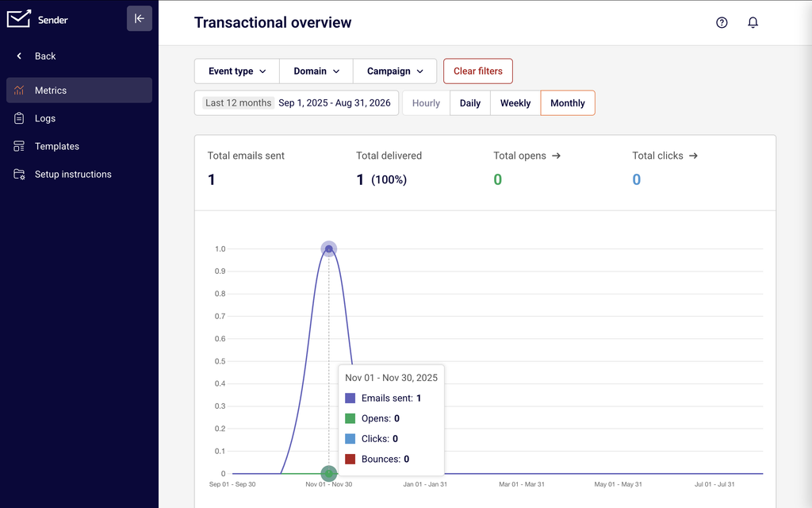Open the date range picker

[x=297, y=102]
